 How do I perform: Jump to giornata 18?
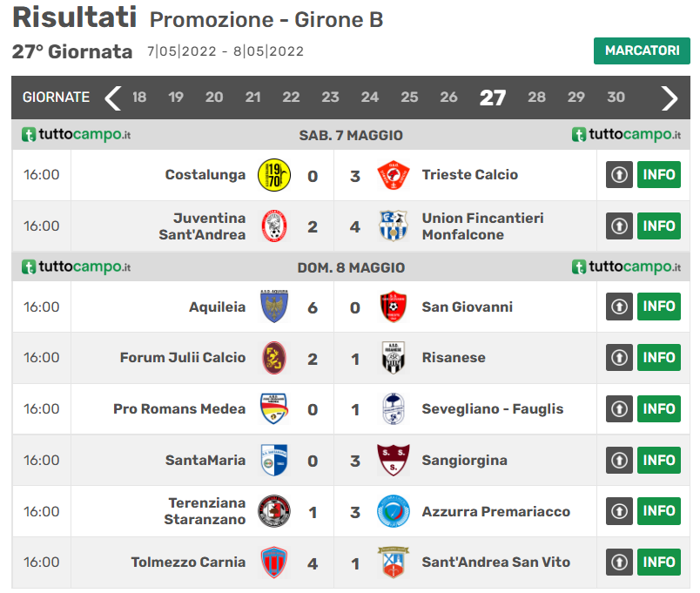tap(139, 97)
